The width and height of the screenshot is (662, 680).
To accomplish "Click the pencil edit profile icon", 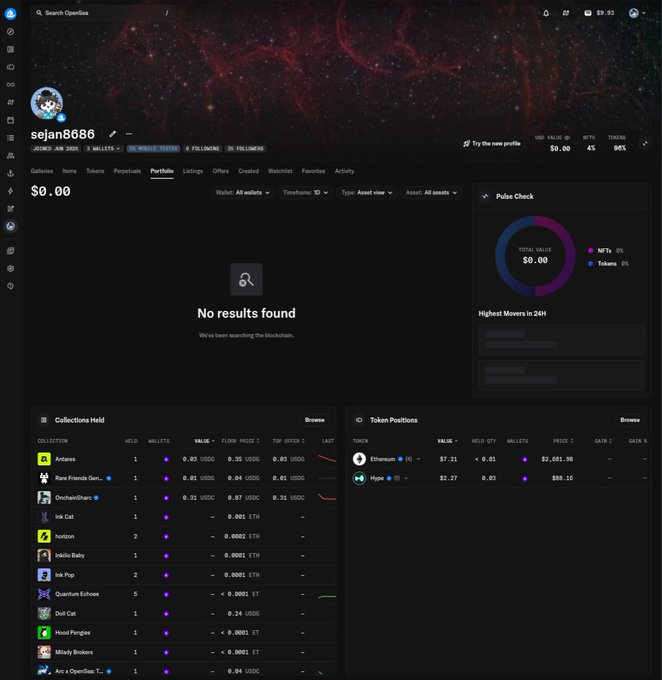I will (112, 134).
